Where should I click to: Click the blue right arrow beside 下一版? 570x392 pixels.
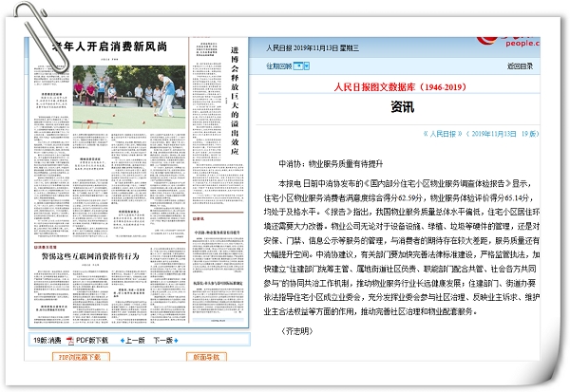176,341
